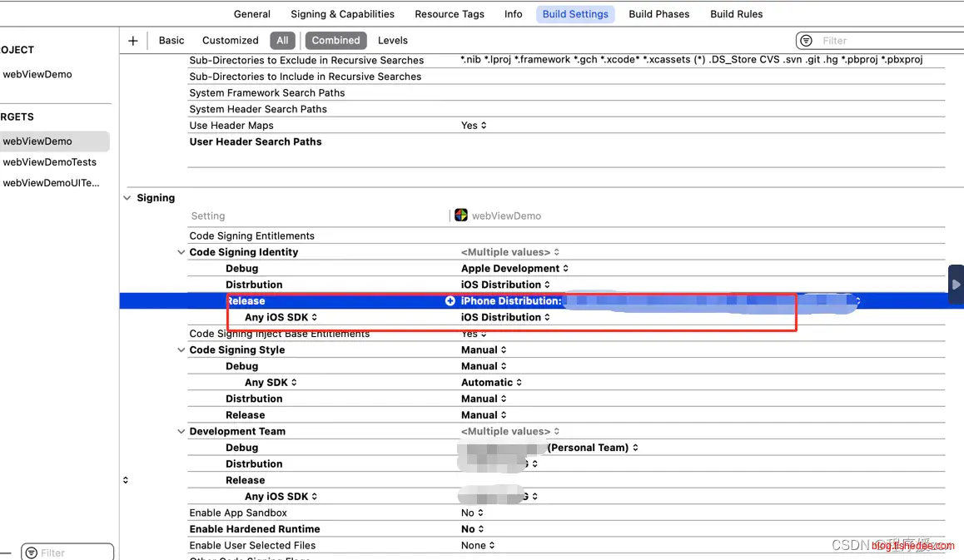
Task: Click the build settings Filter search field
Action: click(887, 41)
